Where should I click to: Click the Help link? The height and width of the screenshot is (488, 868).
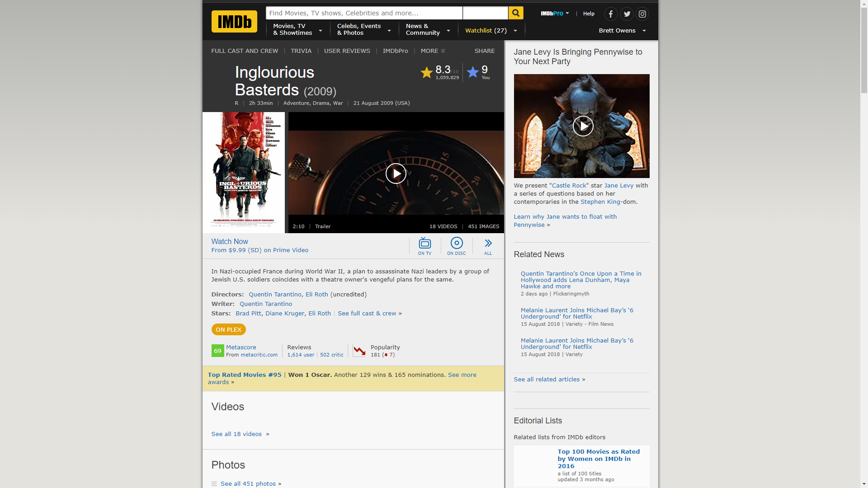click(x=589, y=14)
